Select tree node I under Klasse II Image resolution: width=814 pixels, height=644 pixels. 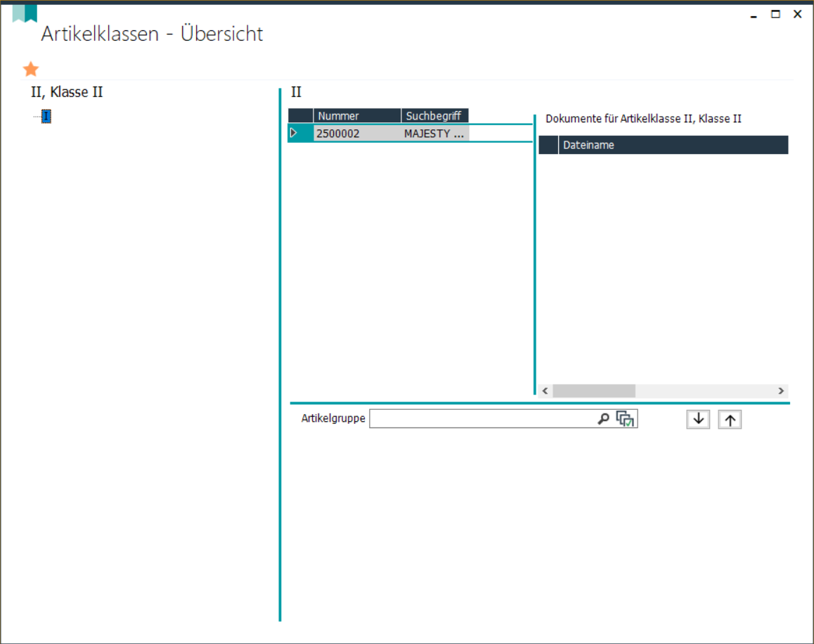[46, 116]
